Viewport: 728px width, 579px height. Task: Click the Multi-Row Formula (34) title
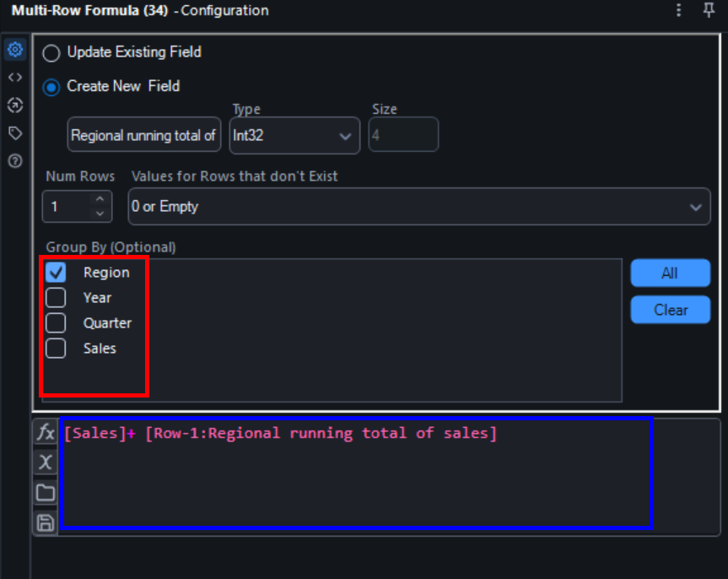click(x=89, y=10)
